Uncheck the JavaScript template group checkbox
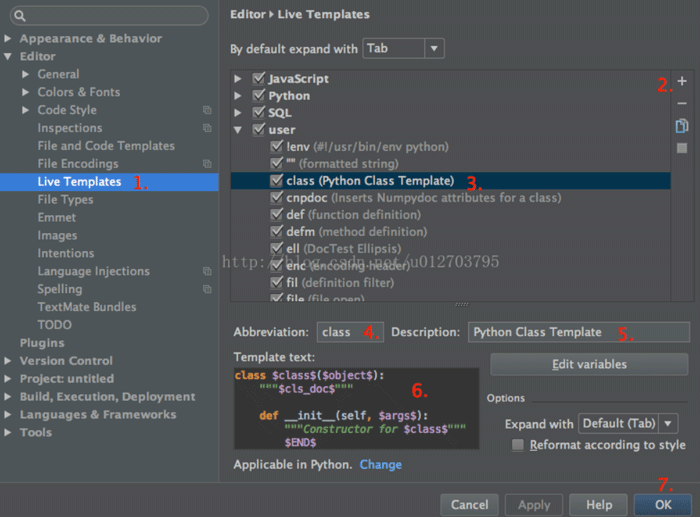 pyautogui.click(x=259, y=78)
